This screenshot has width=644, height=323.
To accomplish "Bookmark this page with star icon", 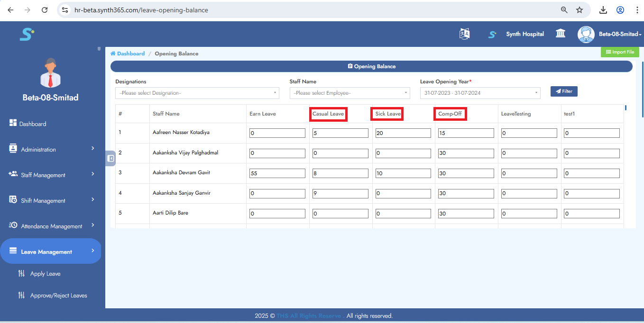I will [579, 10].
